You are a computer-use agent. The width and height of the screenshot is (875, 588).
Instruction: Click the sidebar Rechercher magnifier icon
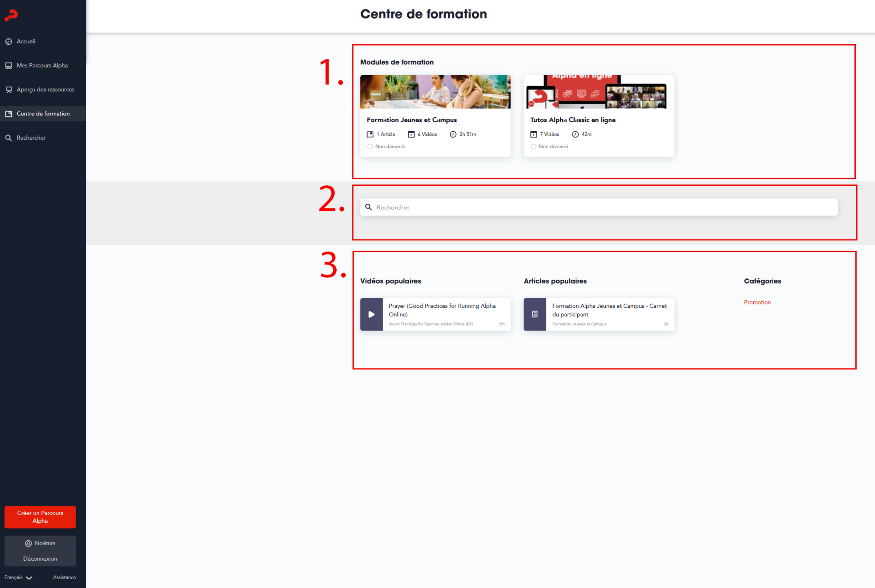coord(9,138)
